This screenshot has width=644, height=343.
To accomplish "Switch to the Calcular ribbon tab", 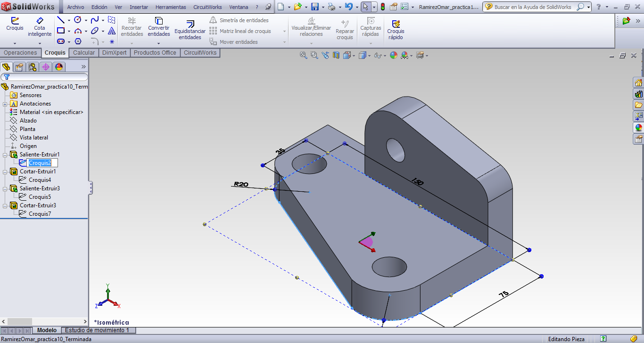I will (x=83, y=53).
